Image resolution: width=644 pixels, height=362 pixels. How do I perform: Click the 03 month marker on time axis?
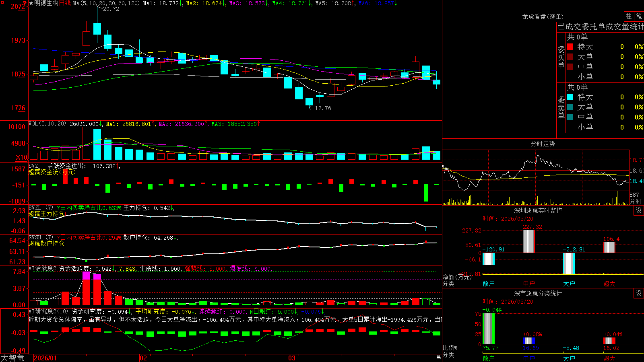pyautogui.click(x=292, y=358)
